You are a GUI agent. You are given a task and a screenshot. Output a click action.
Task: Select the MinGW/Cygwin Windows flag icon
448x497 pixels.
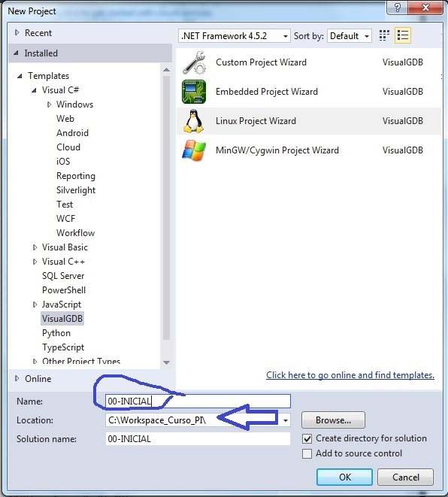coord(194,150)
